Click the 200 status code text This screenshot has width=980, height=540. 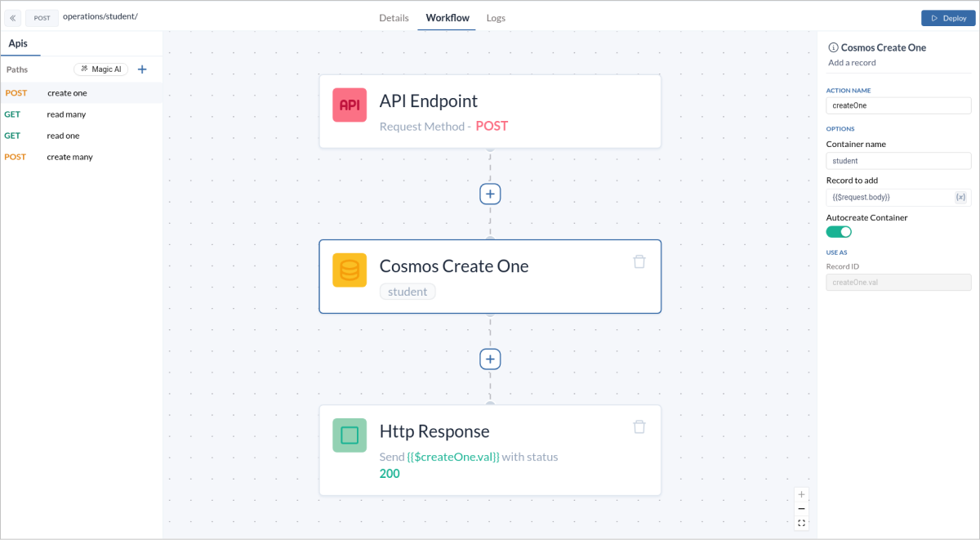[x=390, y=473]
